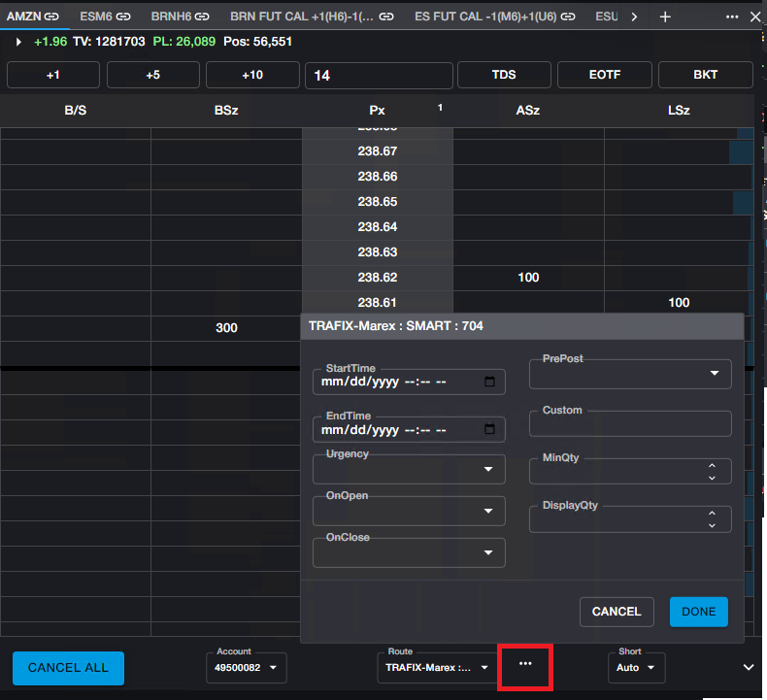
Task: Click the route options three-dot icon
Action: coord(525,664)
